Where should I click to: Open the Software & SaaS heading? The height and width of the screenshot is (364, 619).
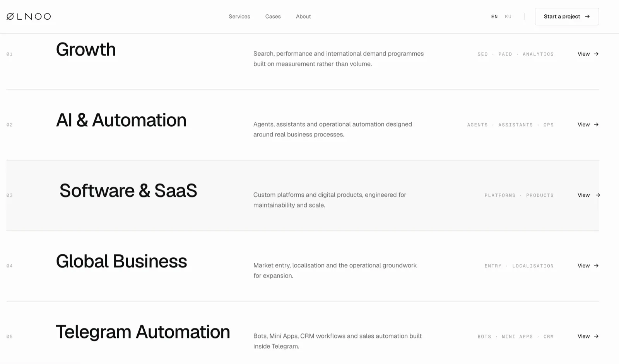(128, 191)
